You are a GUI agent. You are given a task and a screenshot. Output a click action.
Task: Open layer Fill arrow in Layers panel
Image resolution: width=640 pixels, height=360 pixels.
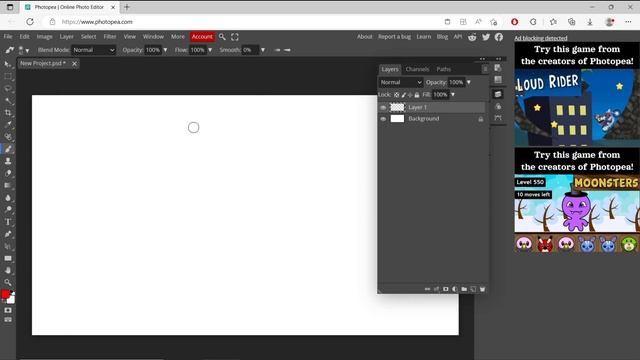pyautogui.click(x=453, y=95)
